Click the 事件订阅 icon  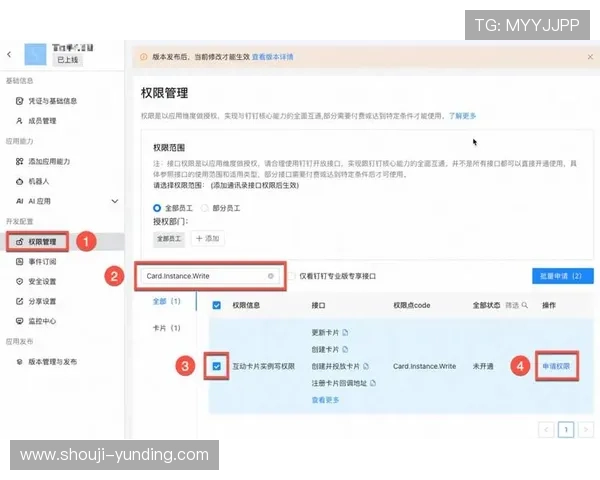coord(20,262)
